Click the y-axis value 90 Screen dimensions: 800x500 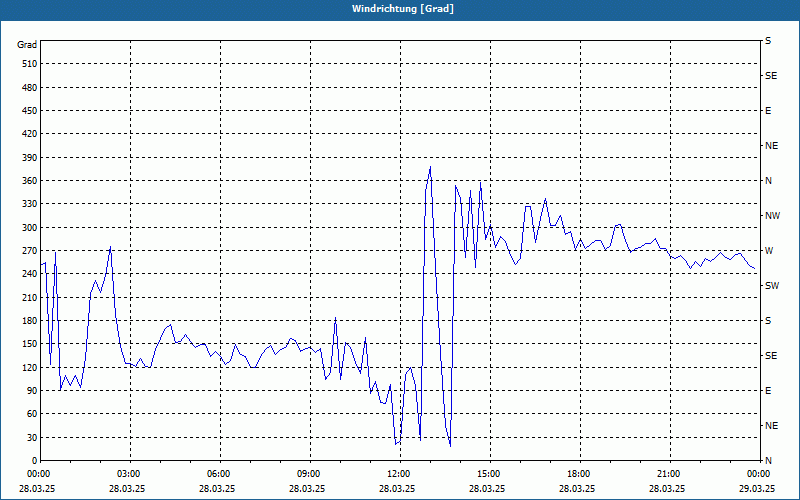click(x=32, y=391)
